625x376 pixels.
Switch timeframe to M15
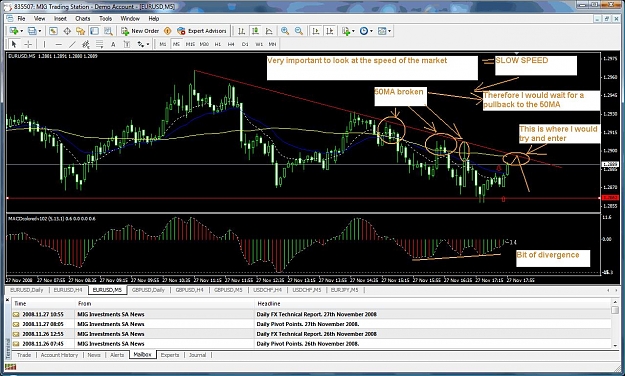coord(190,44)
